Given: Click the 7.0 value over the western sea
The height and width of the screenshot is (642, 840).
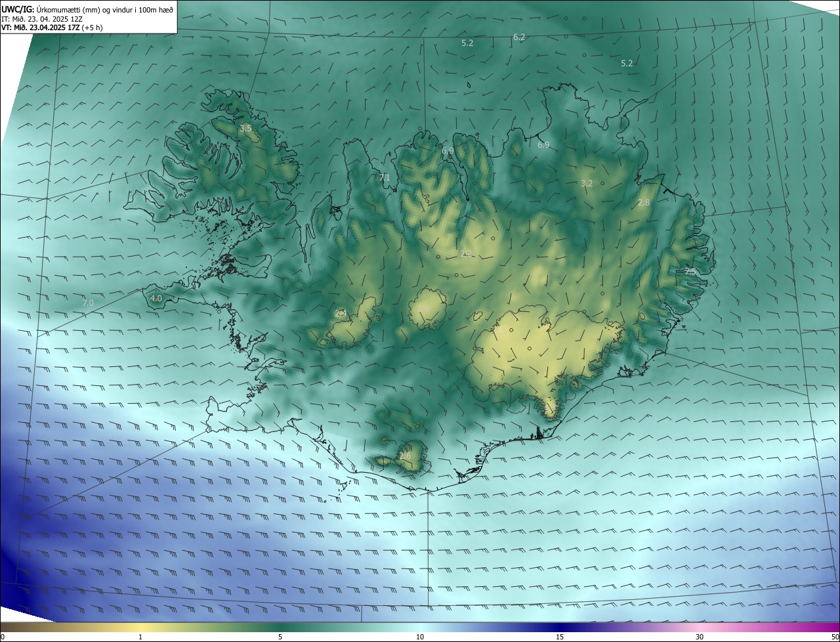Looking at the screenshot, I should [88, 303].
